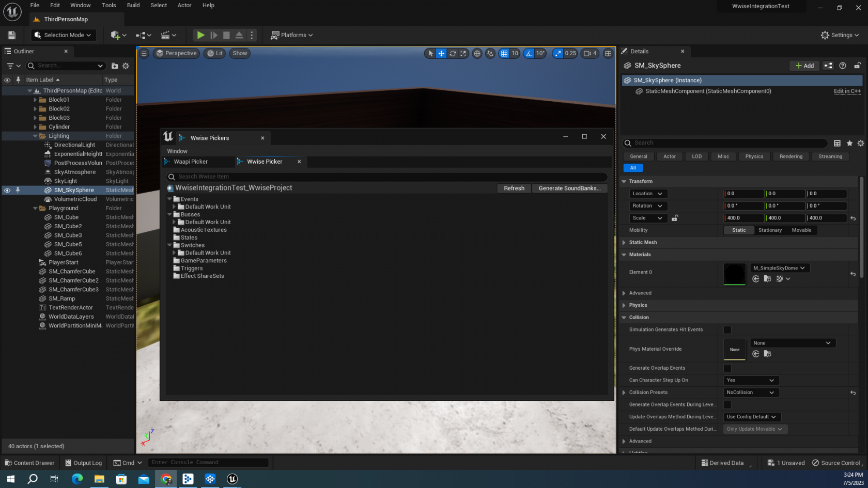Open Platforms dropdown menu
The image size is (868, 488).
click(x=292, y=35)
